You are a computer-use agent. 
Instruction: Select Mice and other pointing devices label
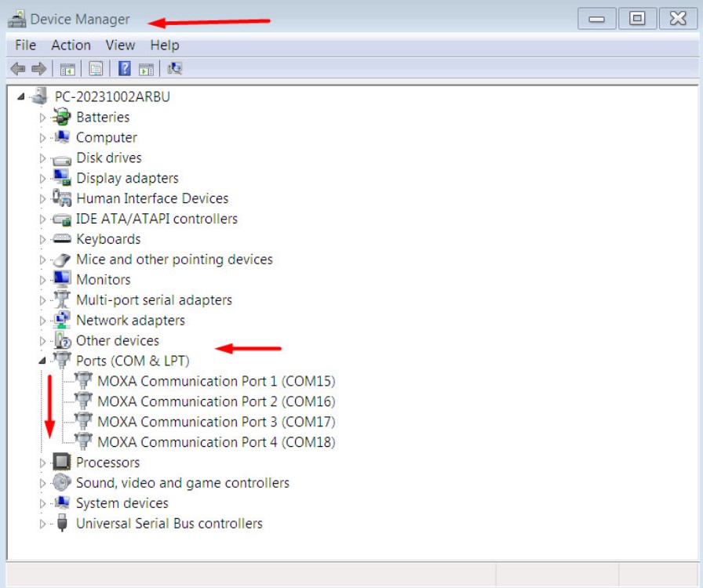point(174,260)
